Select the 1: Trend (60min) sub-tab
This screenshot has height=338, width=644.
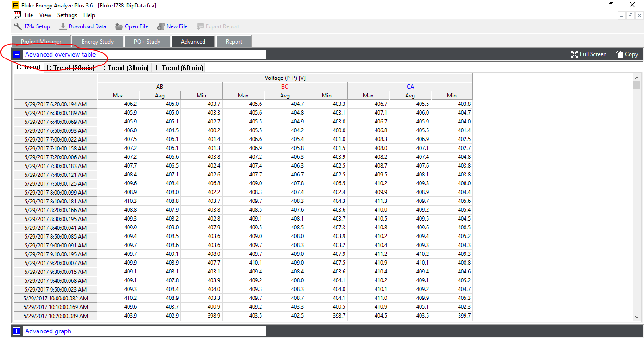(179, 68)
